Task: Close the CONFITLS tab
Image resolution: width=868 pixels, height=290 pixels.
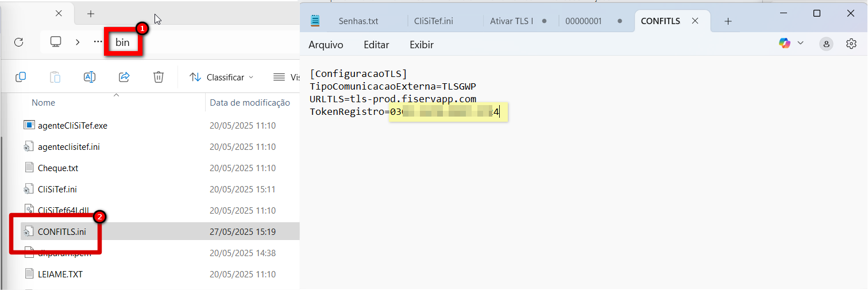Action: 695,21
